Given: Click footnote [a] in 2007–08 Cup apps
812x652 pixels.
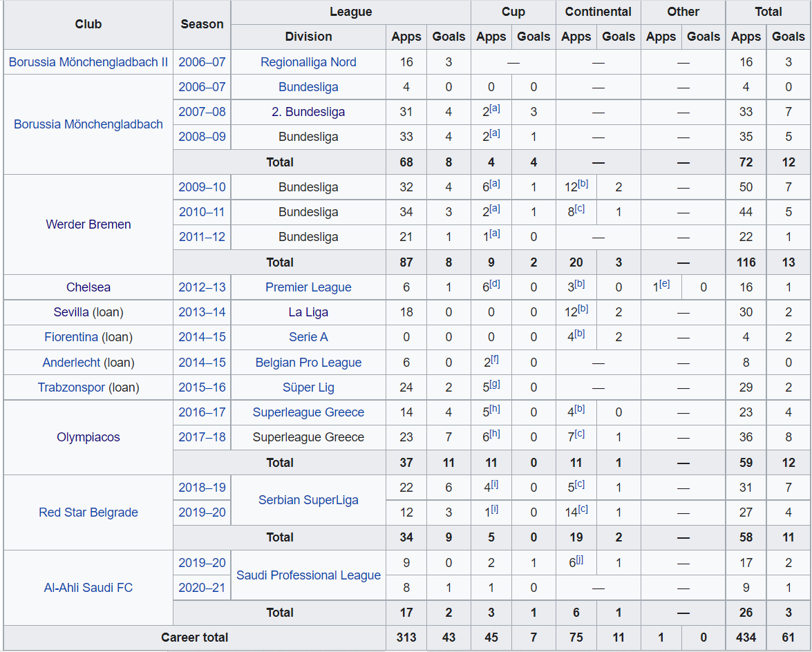Looking at the screenshot, I should pos(495,108).
